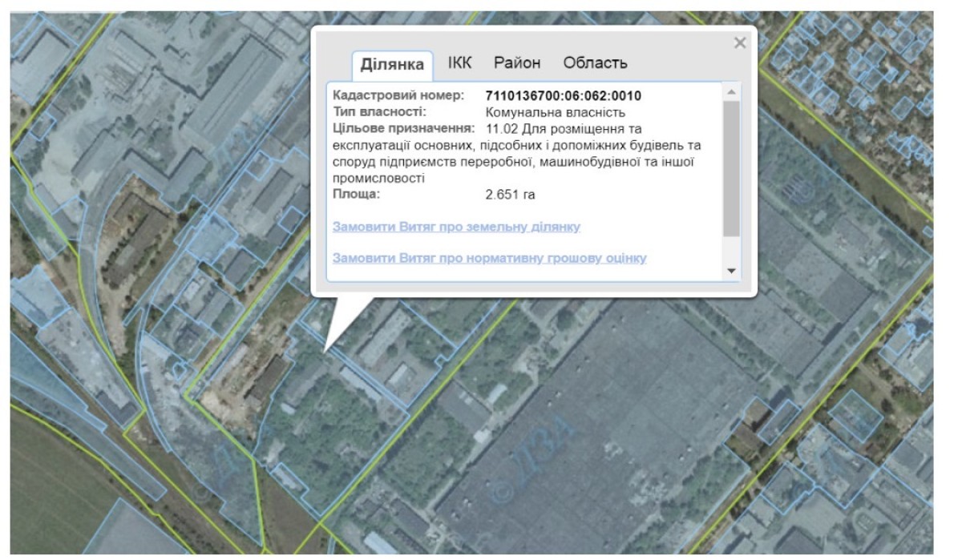Open the ІКК tab
This screenshot has height=560, width=962.
459,63
